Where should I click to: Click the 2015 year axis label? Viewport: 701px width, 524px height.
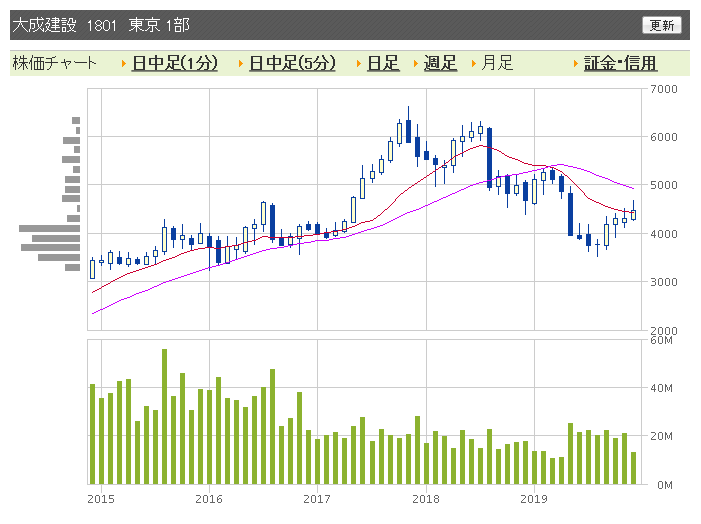coord(101,499)
